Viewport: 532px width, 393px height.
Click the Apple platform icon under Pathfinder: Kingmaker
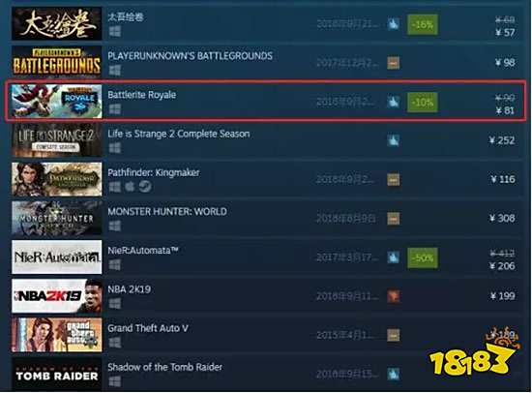pyautogui.click(x=130, y=187)
